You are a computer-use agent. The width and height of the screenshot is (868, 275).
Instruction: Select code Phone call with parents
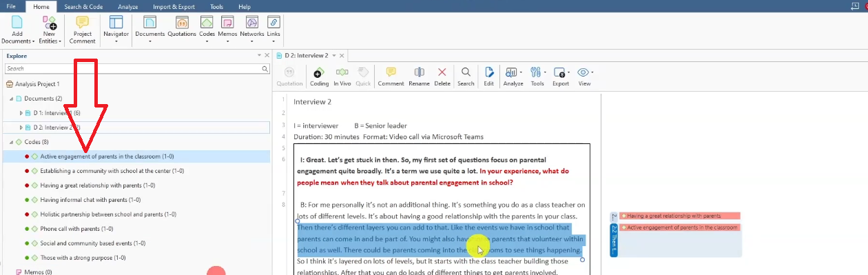(76, 229)
